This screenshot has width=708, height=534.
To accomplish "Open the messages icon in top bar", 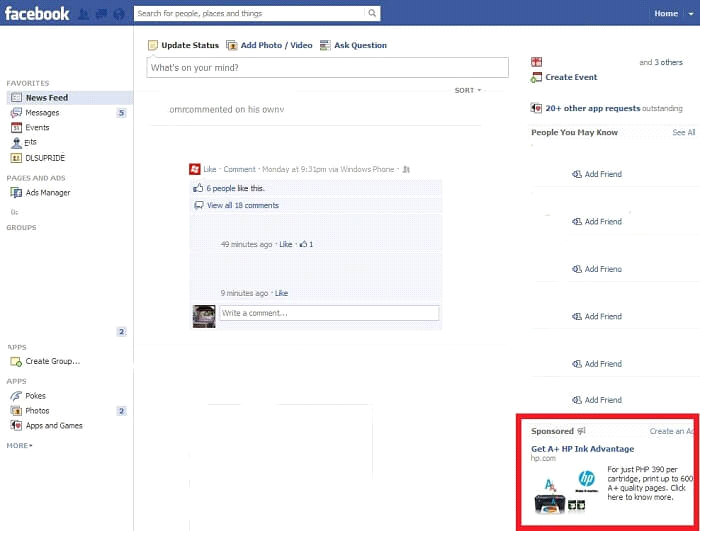I will tap(102, 14).
